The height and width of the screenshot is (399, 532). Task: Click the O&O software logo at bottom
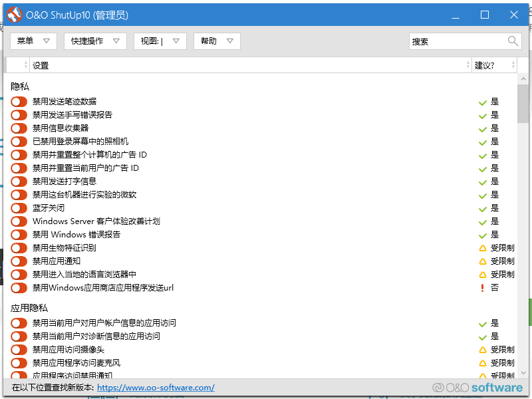(477, 388)
